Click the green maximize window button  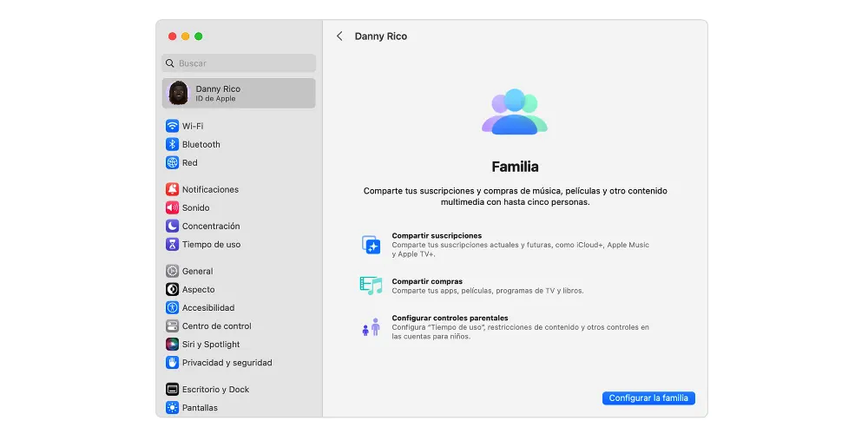pos(199,36)
